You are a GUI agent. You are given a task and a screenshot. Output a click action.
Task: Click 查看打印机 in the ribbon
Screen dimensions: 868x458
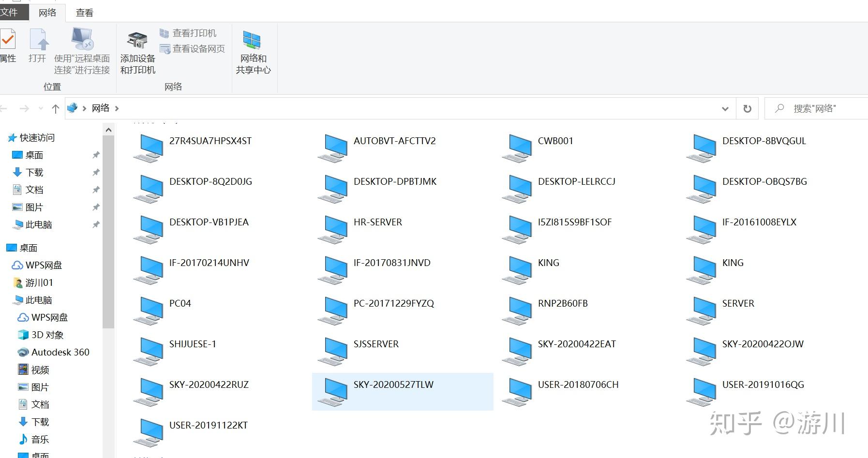(188, 33)
